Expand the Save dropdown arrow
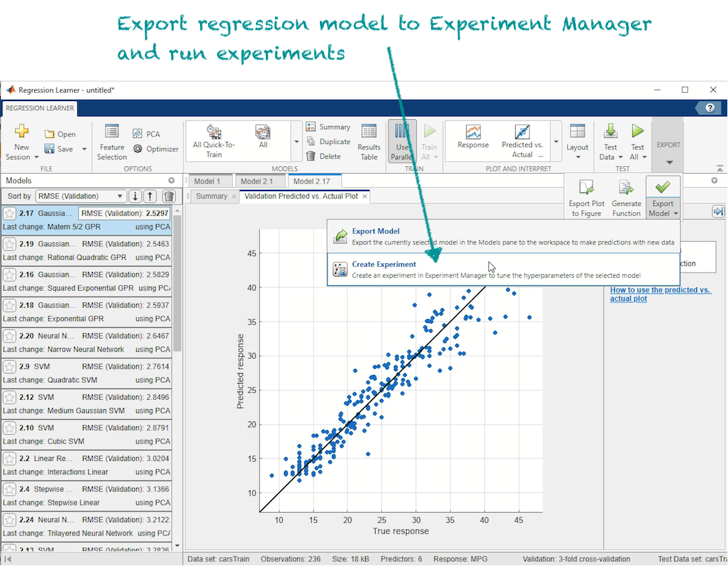The height and width of the screenshot is (566, 728). 84,149
